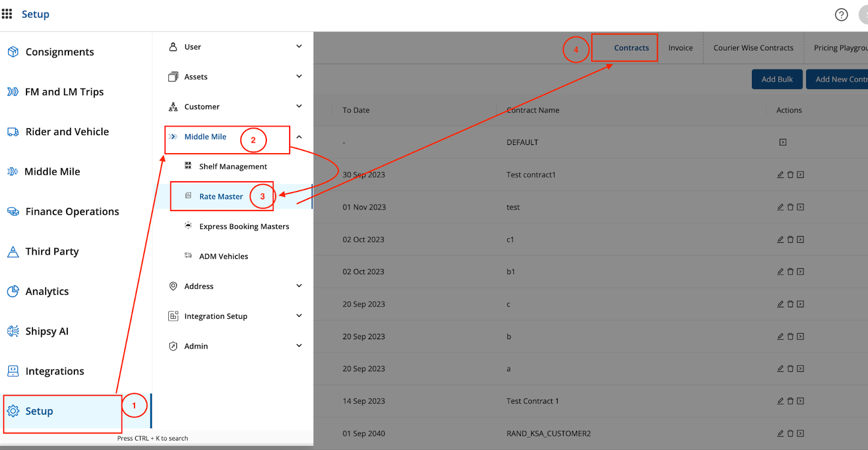Viewport: 868px width, 450px height.
Task: Click the Add Bulk button
Action: (777, 79)
